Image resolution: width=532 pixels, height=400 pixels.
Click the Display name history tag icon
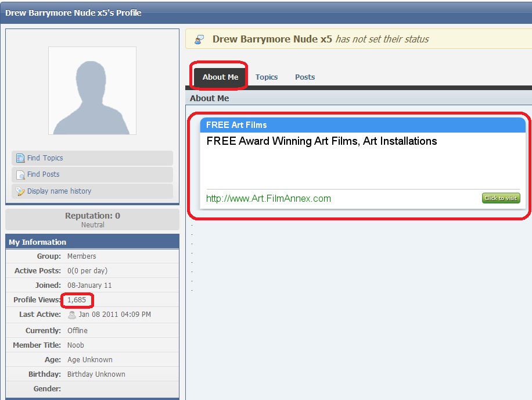pyautogui.click(x=20, y=191)
